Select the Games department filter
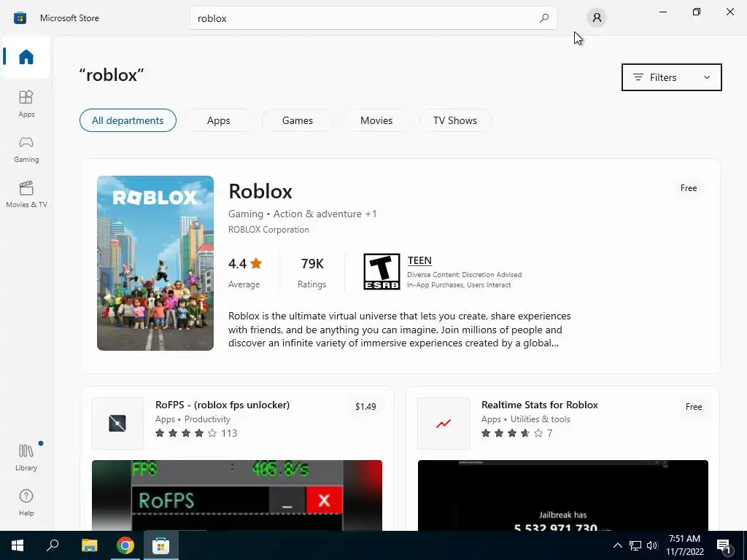747x560 pixels. click(x=298, y=120)
